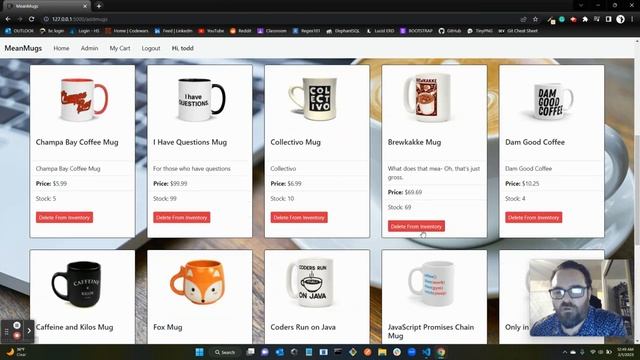This screenshot has width=640, height=360.
Task: Delete Dam Good Coffee from inventory
Action: (x=533, y=218)
